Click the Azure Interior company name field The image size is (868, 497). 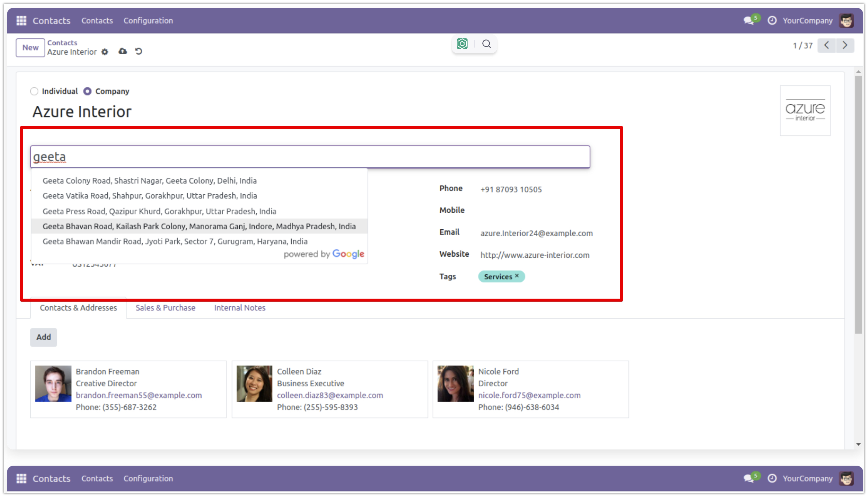pos(82,112)
